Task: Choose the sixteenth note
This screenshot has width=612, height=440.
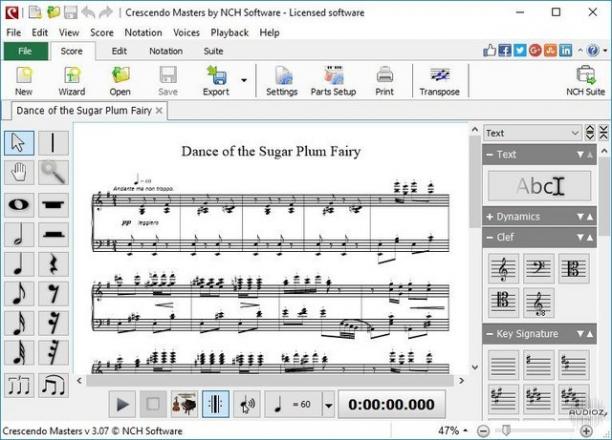Action: pos(19,323)
